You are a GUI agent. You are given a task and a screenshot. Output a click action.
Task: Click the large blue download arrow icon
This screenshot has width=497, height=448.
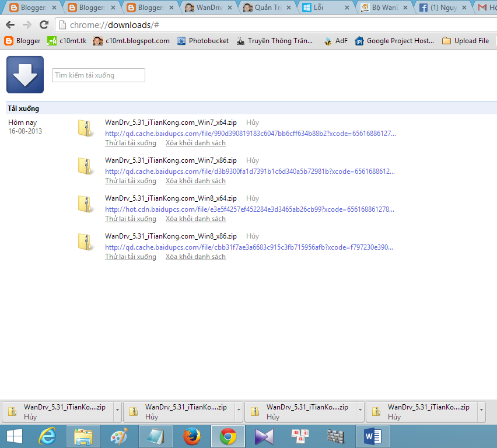point(25,75)
